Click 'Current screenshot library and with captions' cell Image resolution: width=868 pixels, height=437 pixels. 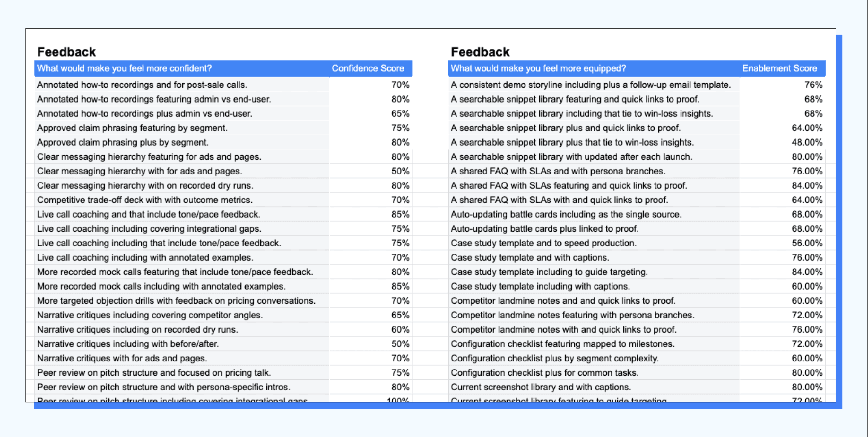pyautogui.click(x=541, y=387)
